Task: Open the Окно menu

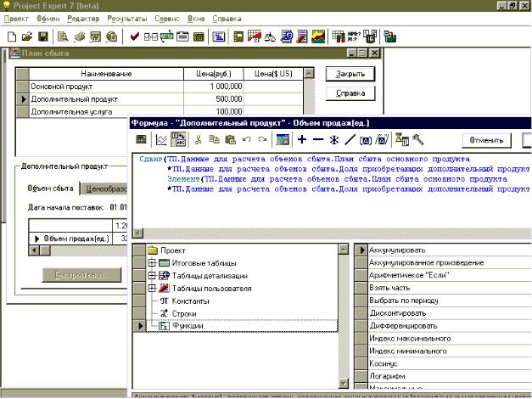Action: click(x=196, y=19)
